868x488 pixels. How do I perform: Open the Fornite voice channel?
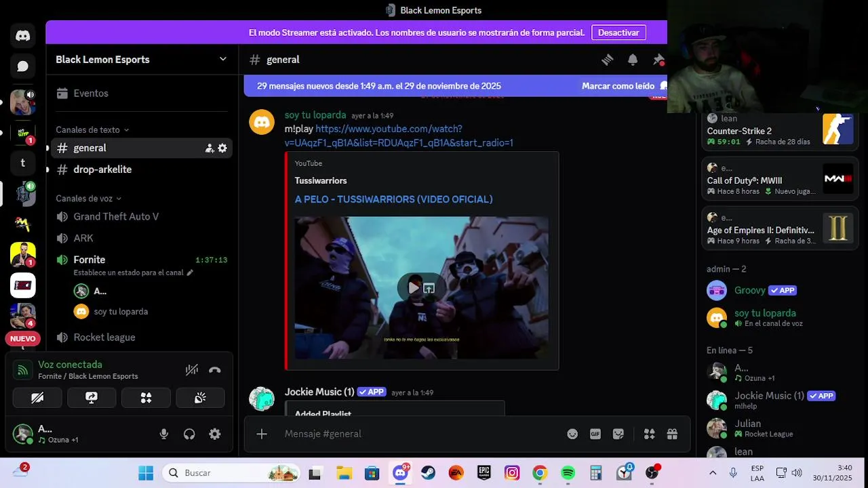pyautogui.click(x=141, y=260)
